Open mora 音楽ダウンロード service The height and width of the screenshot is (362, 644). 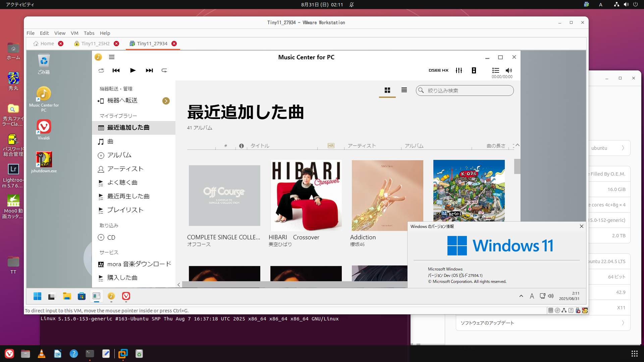click(133, 264)
